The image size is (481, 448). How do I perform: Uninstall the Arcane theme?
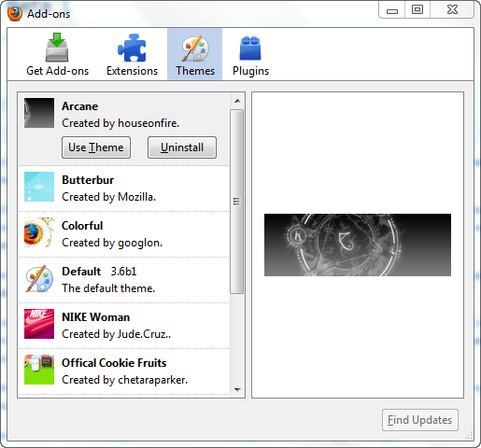pos(182,147)
